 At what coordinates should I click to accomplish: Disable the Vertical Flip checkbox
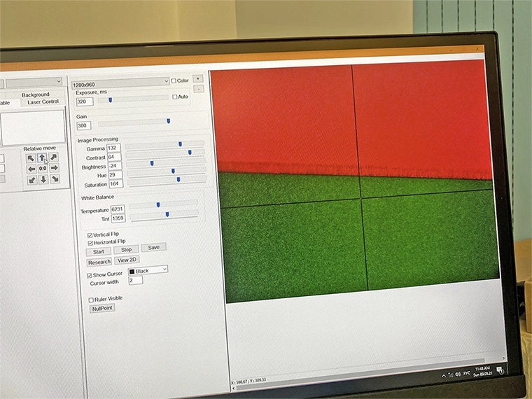click(90, 234)
